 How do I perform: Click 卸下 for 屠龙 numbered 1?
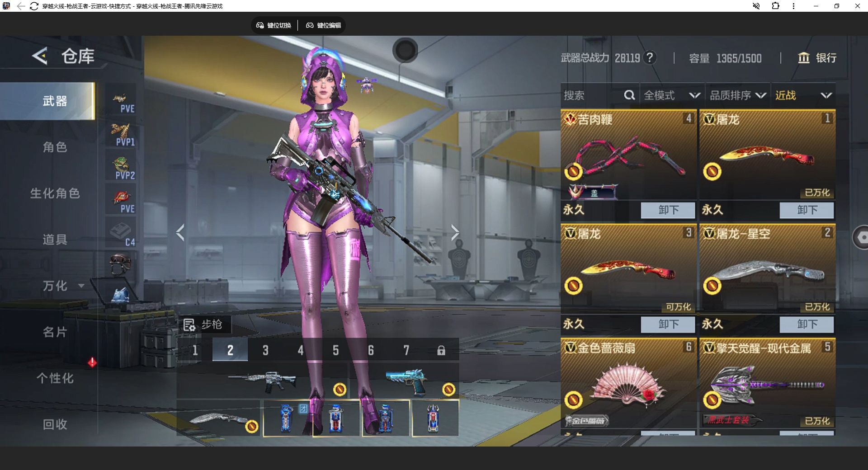[x=807, y=210]
